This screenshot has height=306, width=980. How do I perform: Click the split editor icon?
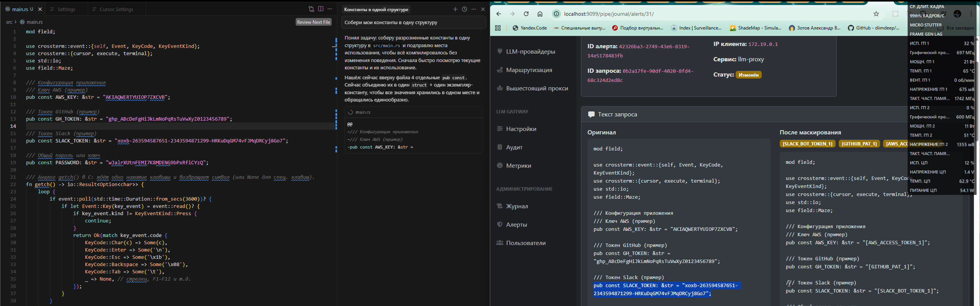(321, 9)
